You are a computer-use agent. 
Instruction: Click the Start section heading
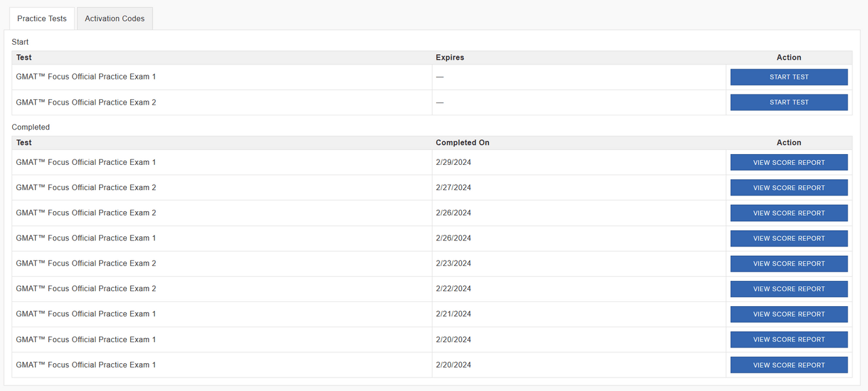(x=20, y=42)
